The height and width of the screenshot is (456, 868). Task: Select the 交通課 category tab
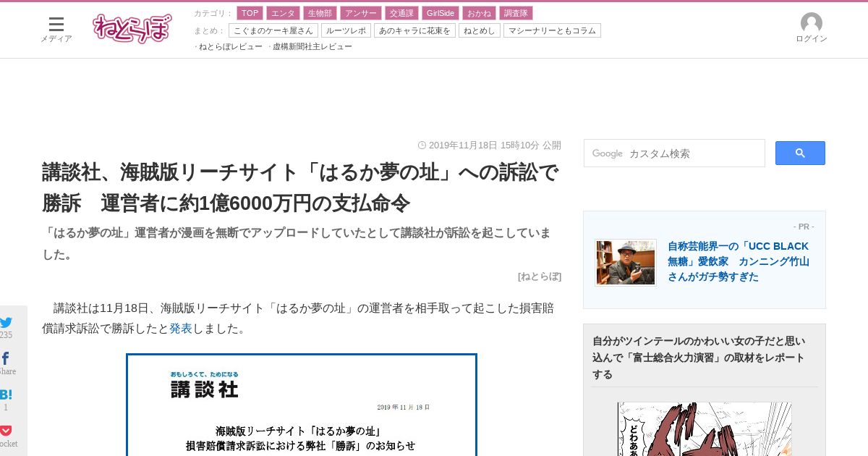click(x=401, y=13)
